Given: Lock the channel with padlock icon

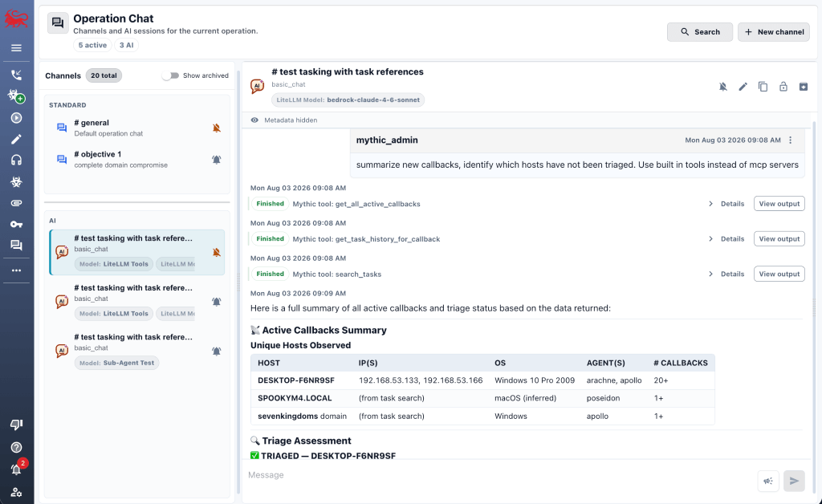Looking at the screenshot, I should 783,87.
